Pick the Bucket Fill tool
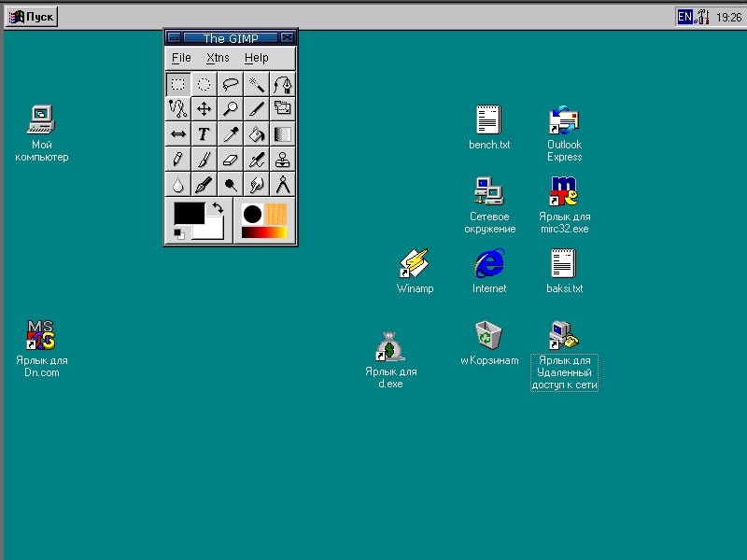The height and width of the screenshot is (560, 747). [x=257, y=134]
